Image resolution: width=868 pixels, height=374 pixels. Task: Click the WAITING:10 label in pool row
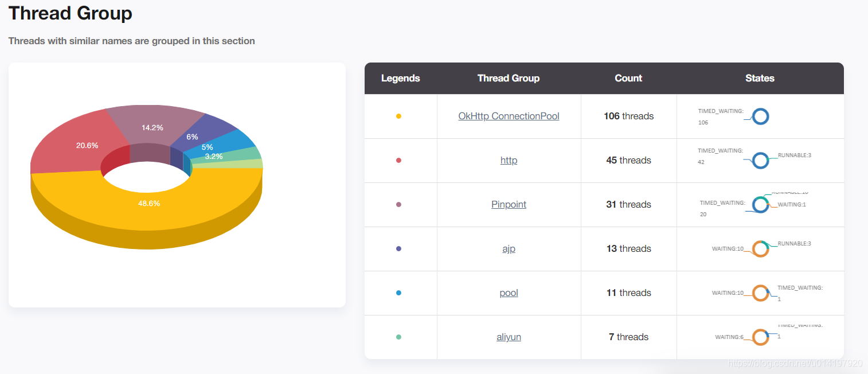point(728,293)
